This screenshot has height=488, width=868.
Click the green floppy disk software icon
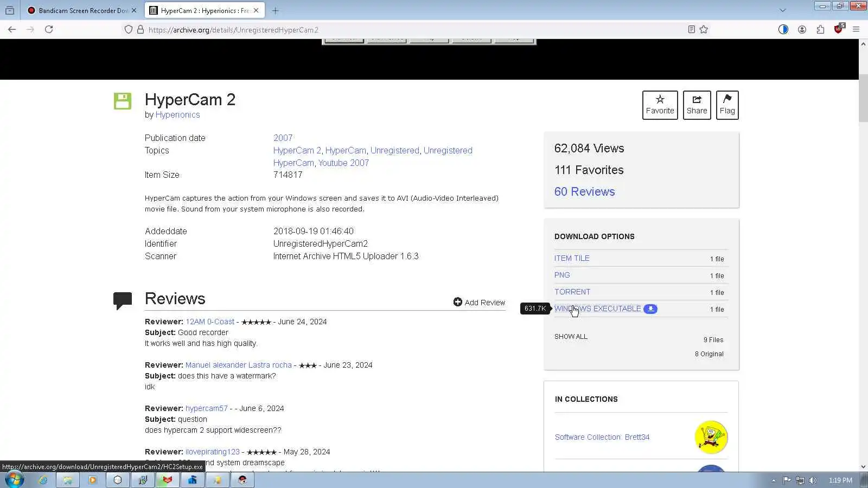[123, 101]
